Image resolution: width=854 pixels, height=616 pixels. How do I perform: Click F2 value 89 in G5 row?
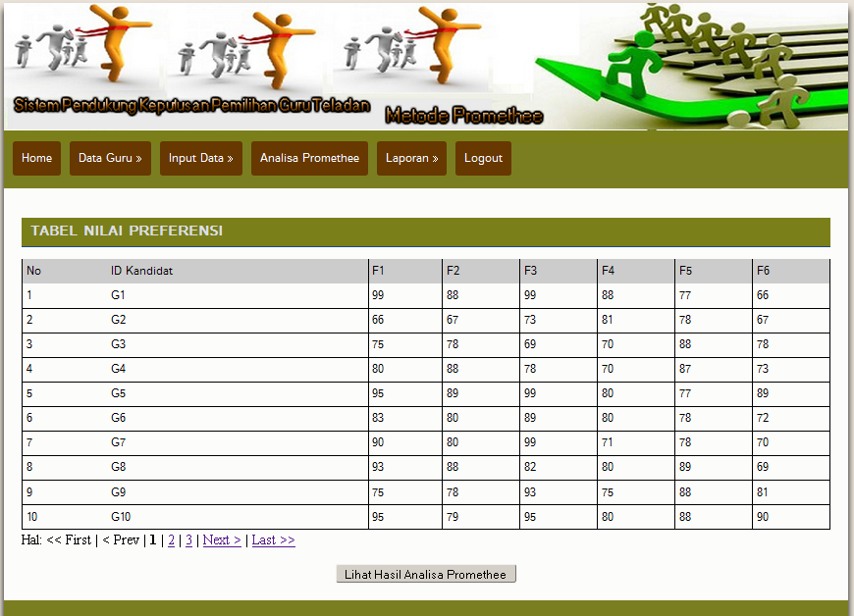[481, 393]
